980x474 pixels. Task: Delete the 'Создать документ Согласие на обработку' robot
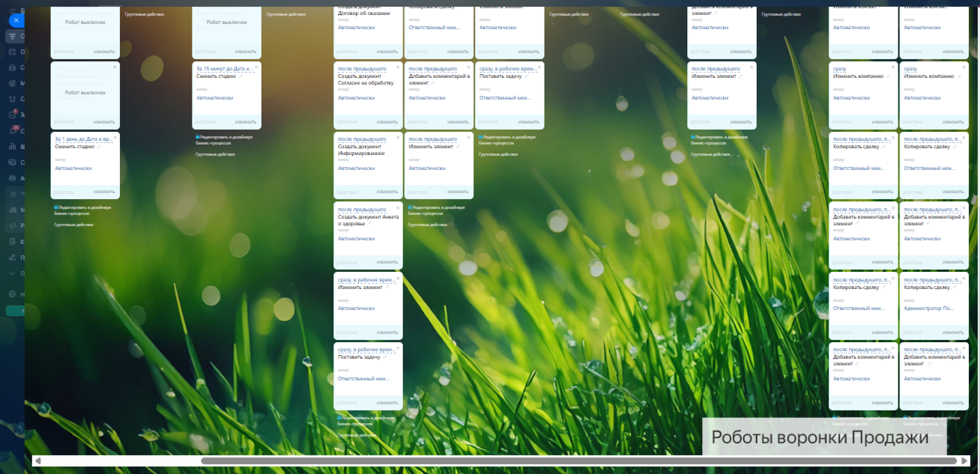click(398, 67)
